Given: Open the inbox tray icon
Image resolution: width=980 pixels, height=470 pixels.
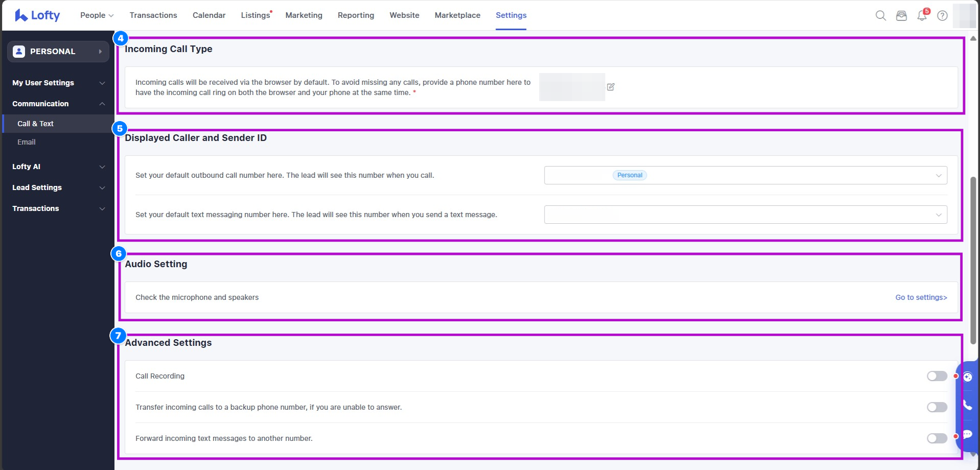Looking at the screenshot, I should 901,16.
